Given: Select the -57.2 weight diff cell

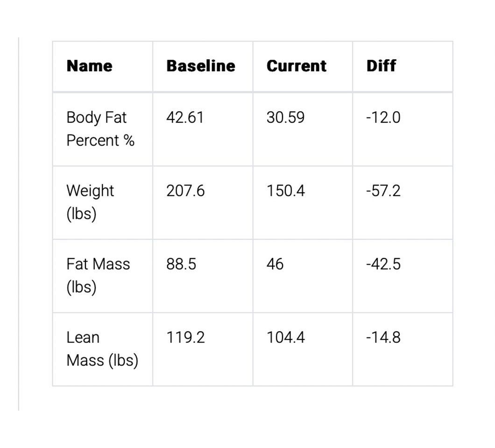Looking at the screenshot, I should point(383,191).
